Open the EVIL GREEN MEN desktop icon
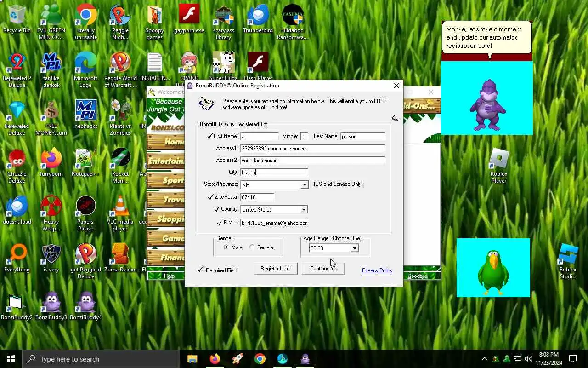 click(x=51, y=22)
